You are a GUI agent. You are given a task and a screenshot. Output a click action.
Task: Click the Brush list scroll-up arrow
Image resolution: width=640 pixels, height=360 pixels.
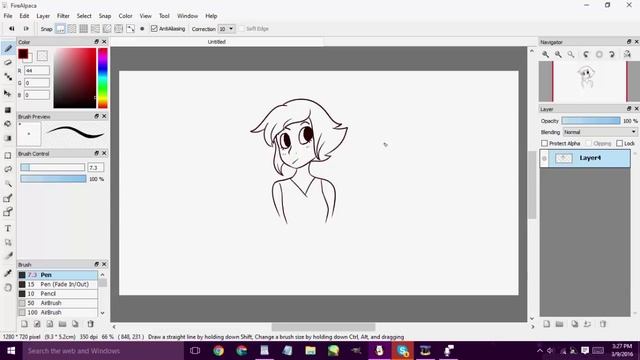click(x=102, y=275)
